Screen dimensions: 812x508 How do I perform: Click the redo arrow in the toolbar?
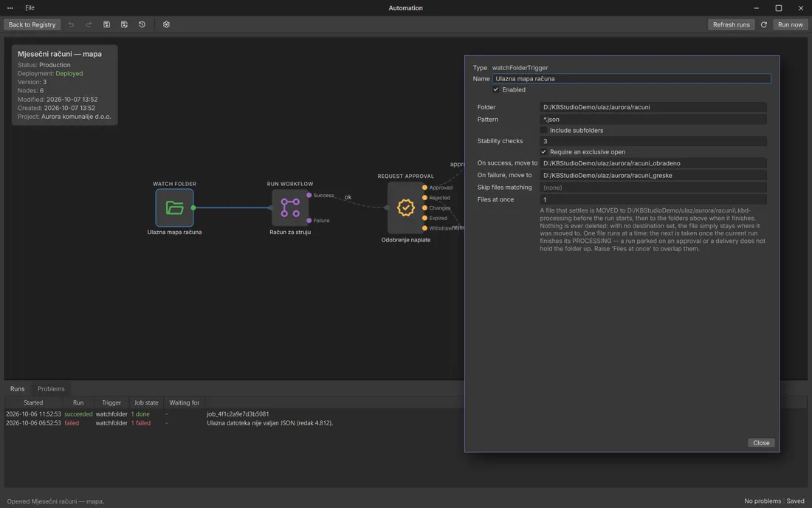89,24
